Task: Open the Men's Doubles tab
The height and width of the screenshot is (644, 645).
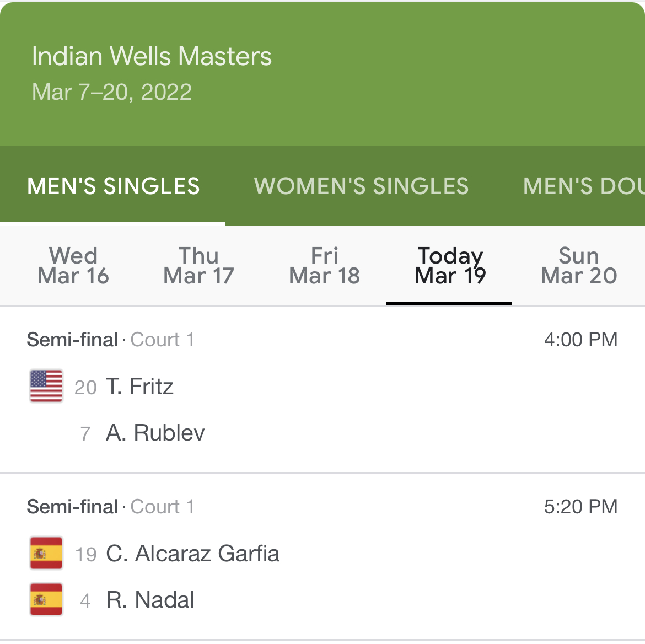Action: pyautogui.click(x=583, y=186)
